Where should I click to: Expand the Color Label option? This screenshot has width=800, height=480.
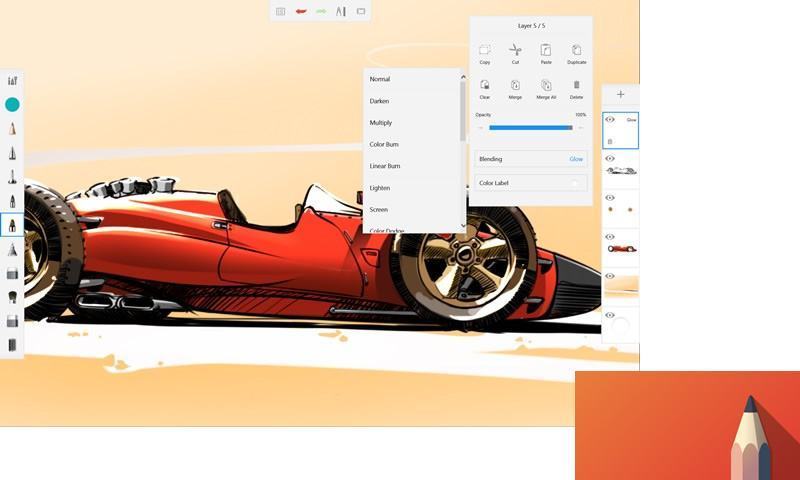(531, 183)
